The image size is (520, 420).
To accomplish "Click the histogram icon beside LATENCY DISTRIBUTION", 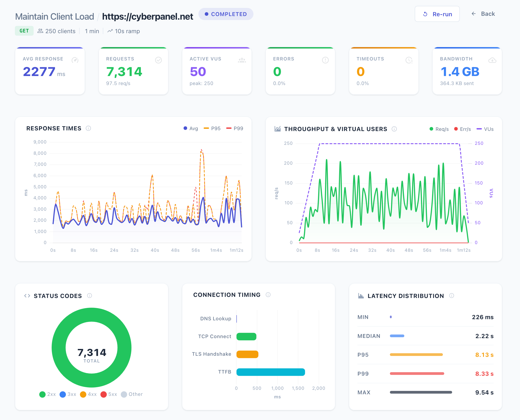I will pyautogui.click(x=361, y=295).
